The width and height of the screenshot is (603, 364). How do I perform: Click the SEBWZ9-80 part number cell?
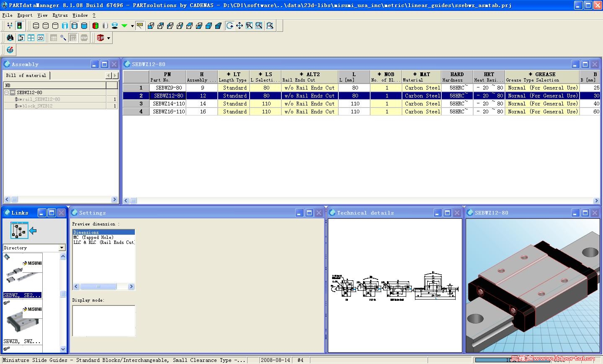pos(168,88)
